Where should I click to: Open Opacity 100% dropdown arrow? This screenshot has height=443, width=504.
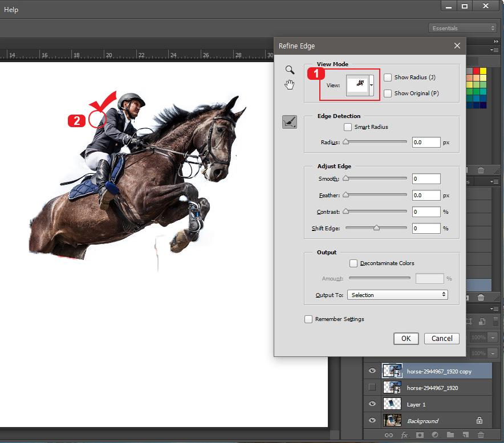(493, 338)
